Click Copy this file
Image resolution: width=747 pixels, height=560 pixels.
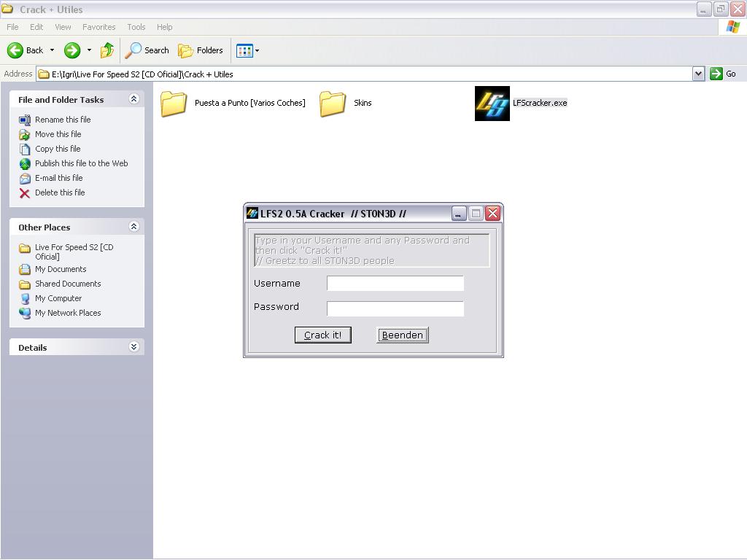(58, 149)
